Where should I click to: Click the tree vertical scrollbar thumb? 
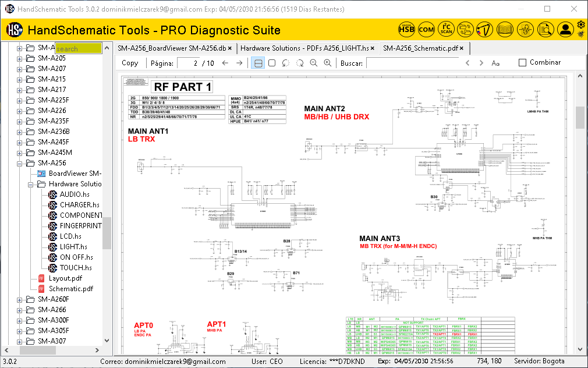pyautogui.click(x=107, y=233)
